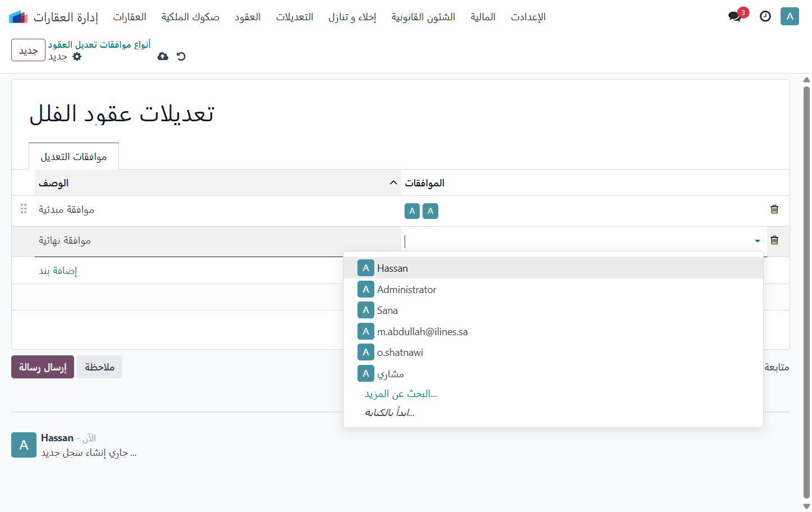The height and width of the screenshot is (512, 812).
Task: Delete the موافقة نهائية row
Action: pos(774,240)
